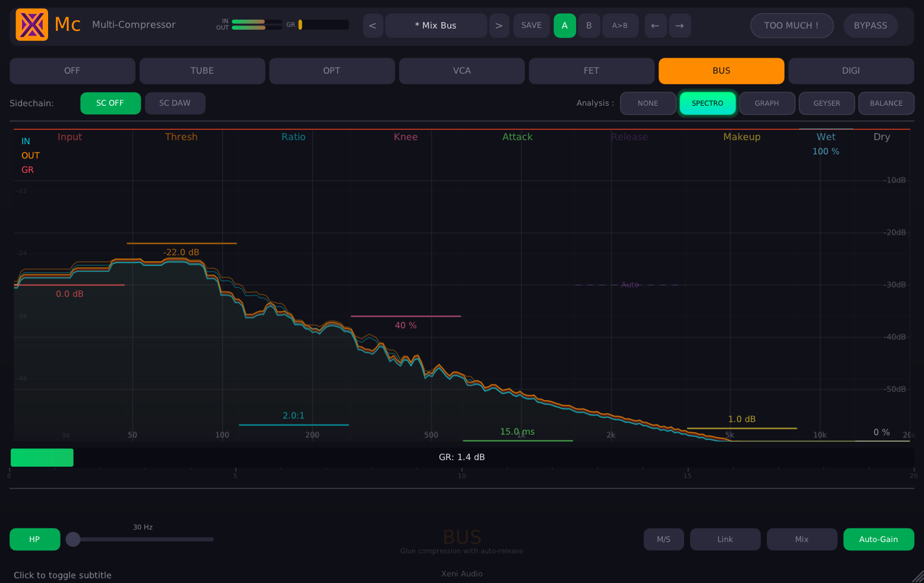Toggle the GR curve in the graph legend
The height and width of the screenshot is (583, 924).
(x=27, y=170)
